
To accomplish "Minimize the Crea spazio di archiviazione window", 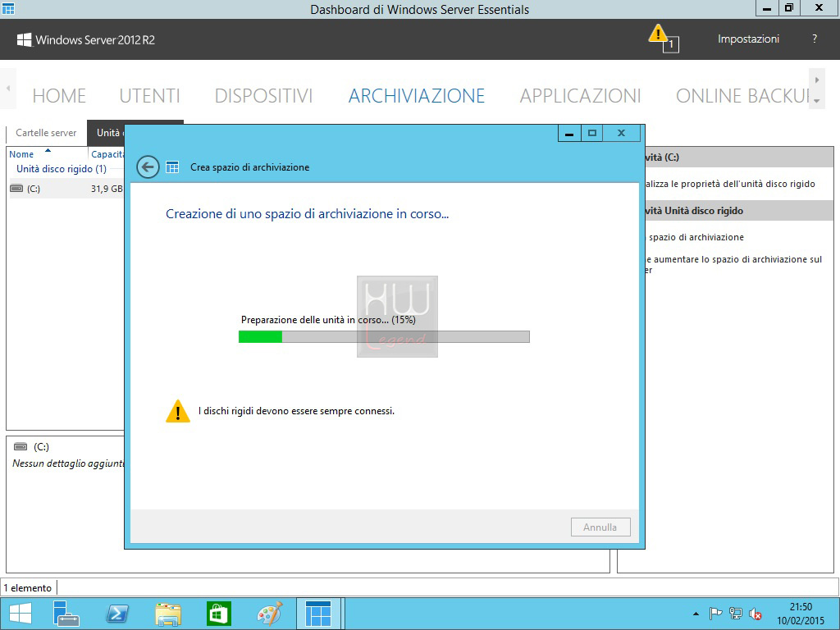I will (x=569, y=133).
